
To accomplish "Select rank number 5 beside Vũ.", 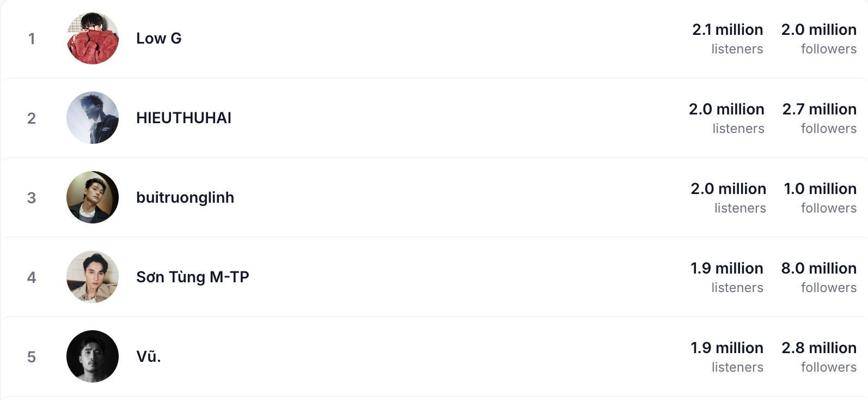I will tap(32, 357).
